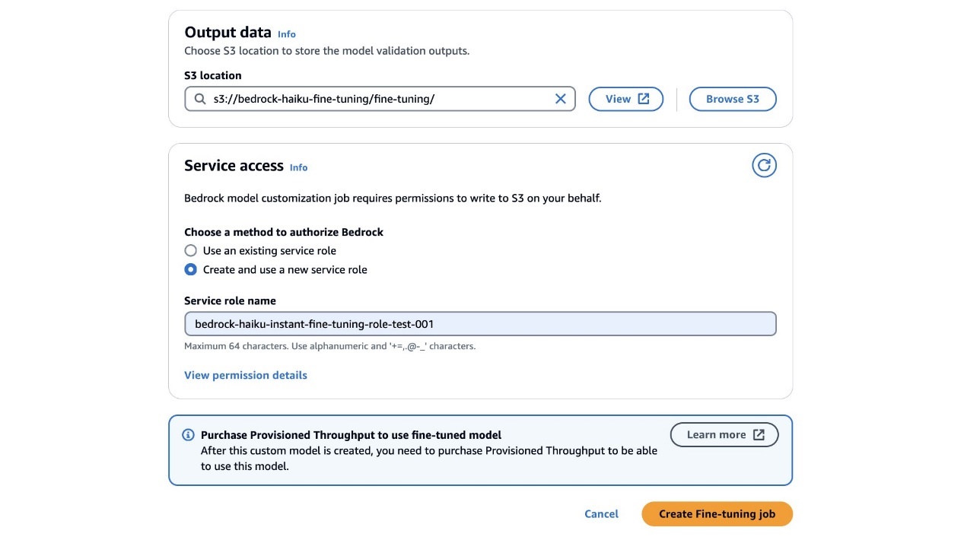This screenshot has height=540, width=980.
Task: Click into the S3 location text field
Action: click(380, 99)
